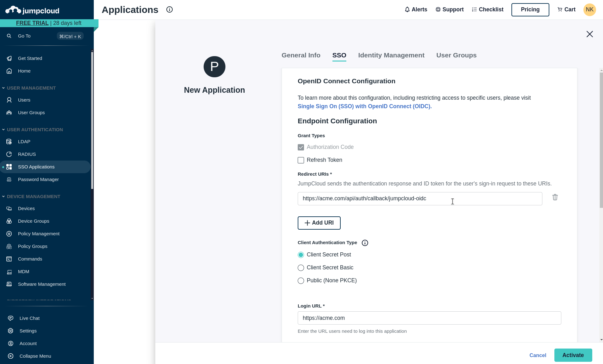Open the General Info tab

pyautogui.click(x=301, y=55)
